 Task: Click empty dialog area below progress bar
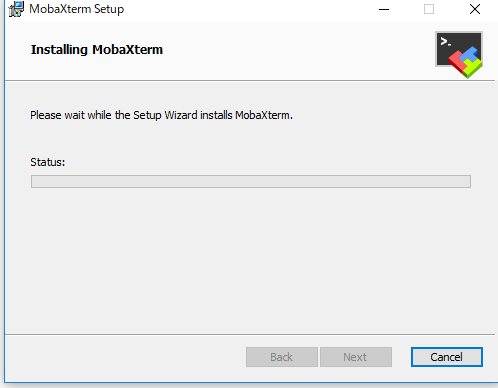(x=250, y=260)
